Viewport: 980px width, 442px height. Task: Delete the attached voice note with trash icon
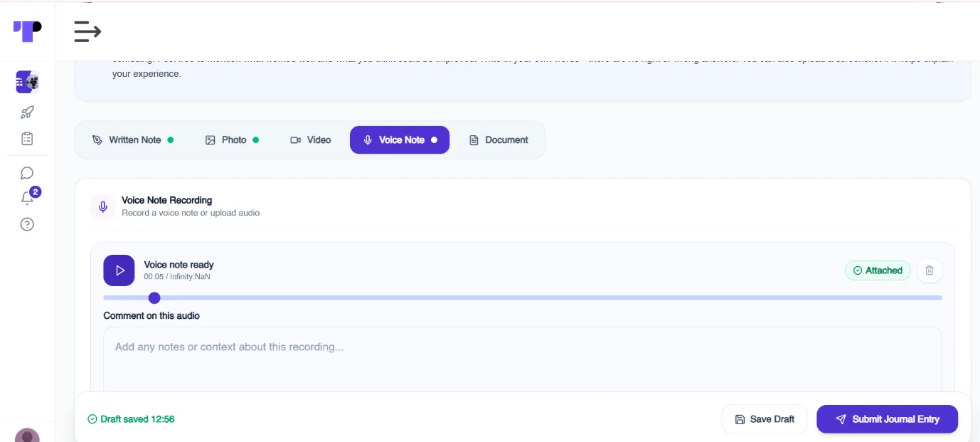(930, 270)
